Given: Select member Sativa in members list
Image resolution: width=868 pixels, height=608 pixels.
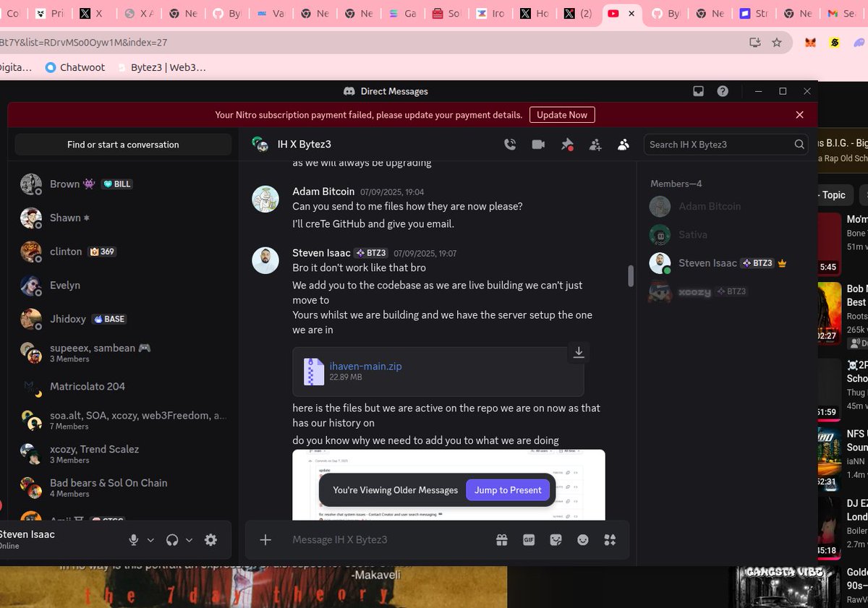Looking at the screenshot, I should coord(727,235).
